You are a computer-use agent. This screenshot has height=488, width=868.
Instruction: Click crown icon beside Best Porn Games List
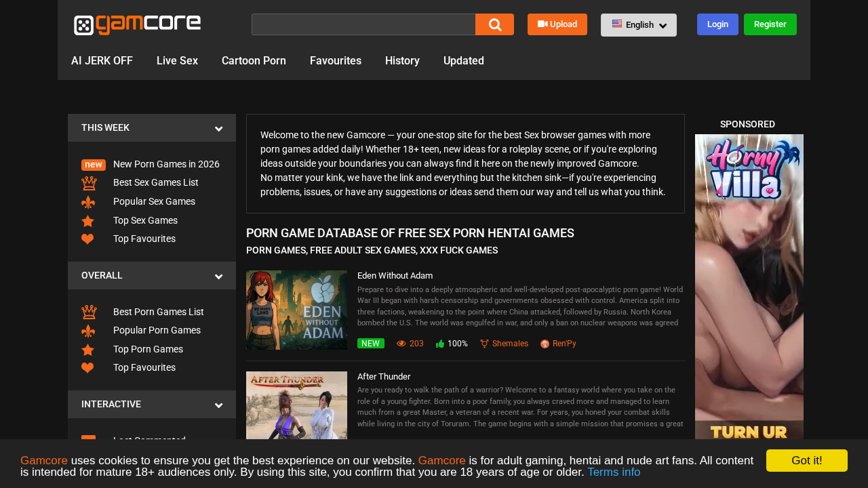(89, 312)
